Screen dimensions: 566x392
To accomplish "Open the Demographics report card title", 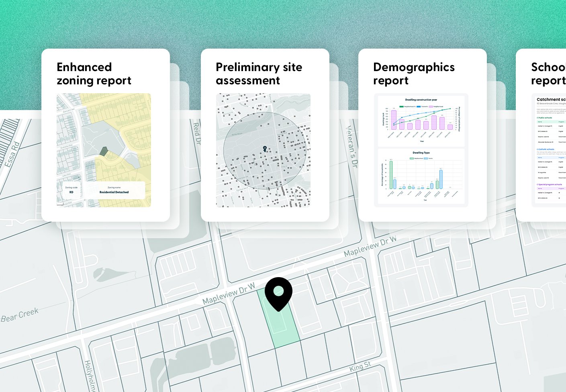I will 414,74.
